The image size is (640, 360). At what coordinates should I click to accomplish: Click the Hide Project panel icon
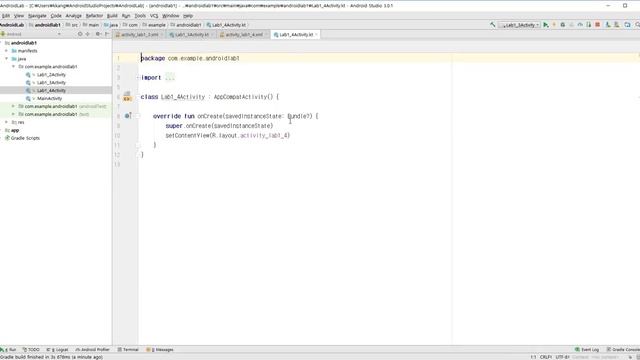coord(107,34)
